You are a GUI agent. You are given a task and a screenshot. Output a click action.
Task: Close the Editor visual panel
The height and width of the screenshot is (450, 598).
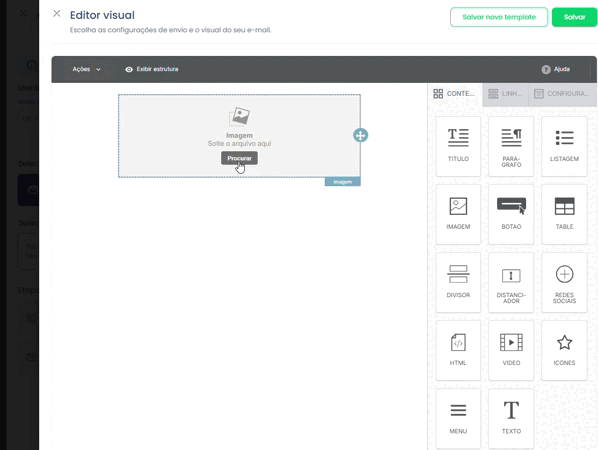(57, 14)
